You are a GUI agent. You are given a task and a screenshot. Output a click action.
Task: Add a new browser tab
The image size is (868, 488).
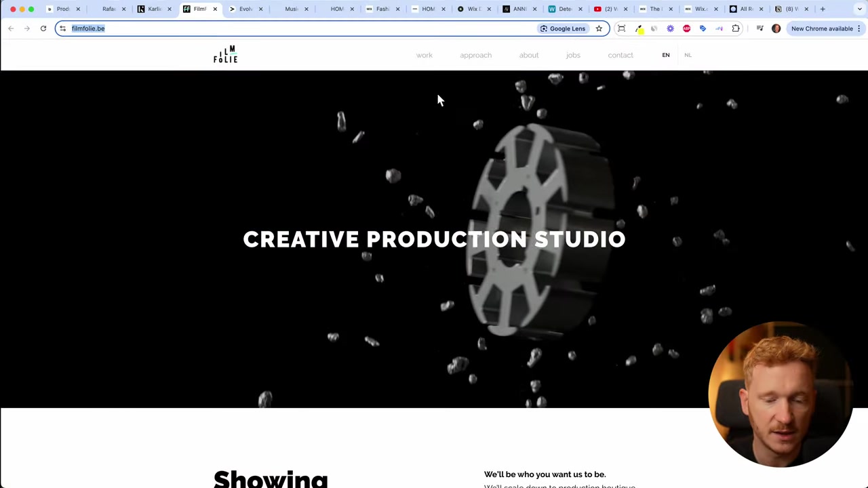point(823,9)
